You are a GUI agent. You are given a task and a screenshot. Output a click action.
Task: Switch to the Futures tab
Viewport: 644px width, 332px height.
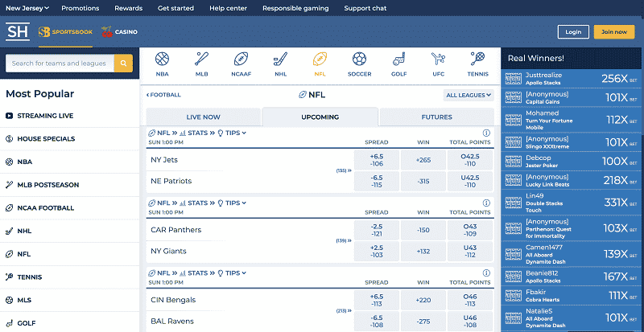coord(436,117)
